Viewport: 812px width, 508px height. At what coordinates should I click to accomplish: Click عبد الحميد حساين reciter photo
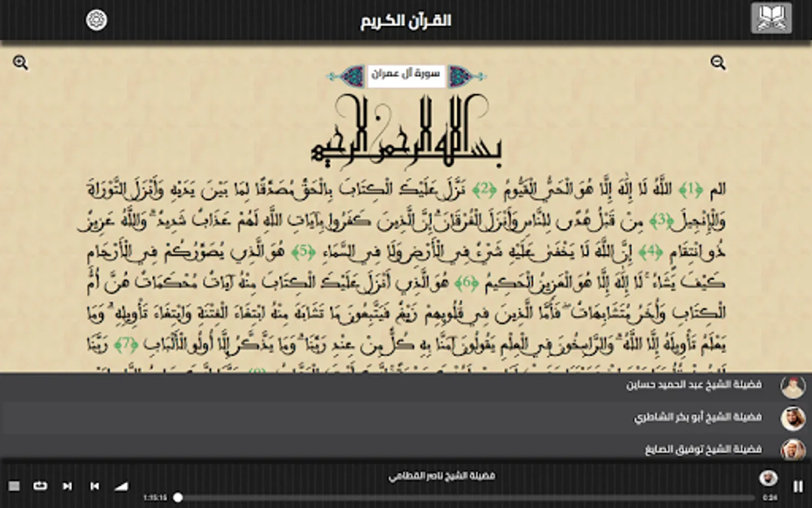792,387
